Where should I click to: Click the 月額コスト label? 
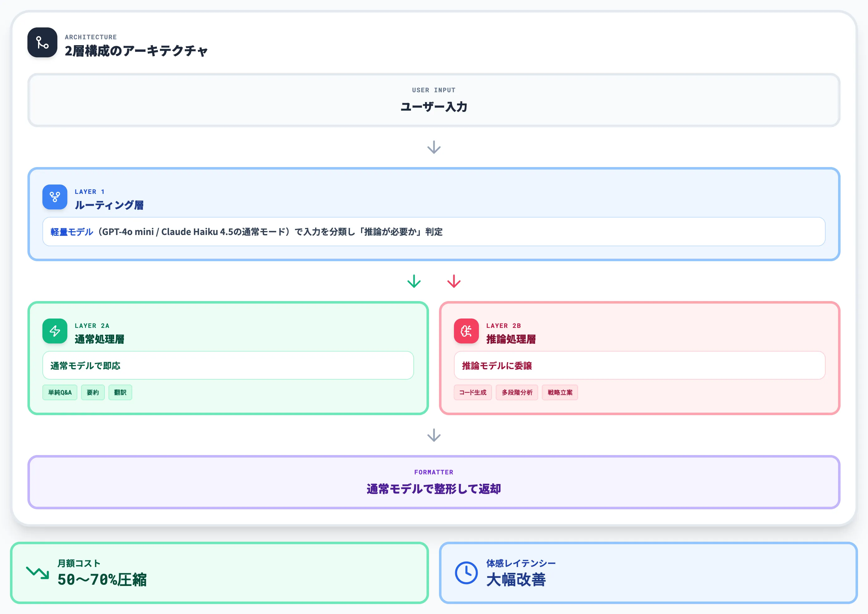(x=79, y=563)
